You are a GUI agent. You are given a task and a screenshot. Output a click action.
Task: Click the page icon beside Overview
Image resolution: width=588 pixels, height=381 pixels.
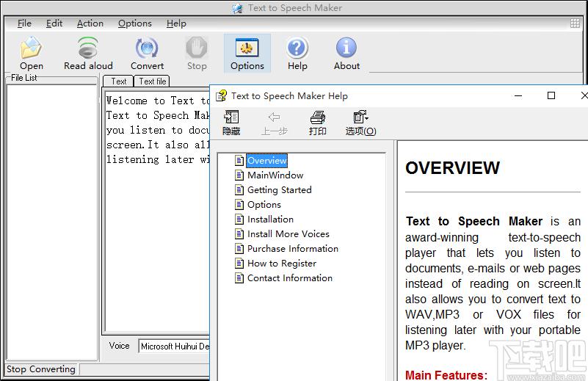(239, 161)
